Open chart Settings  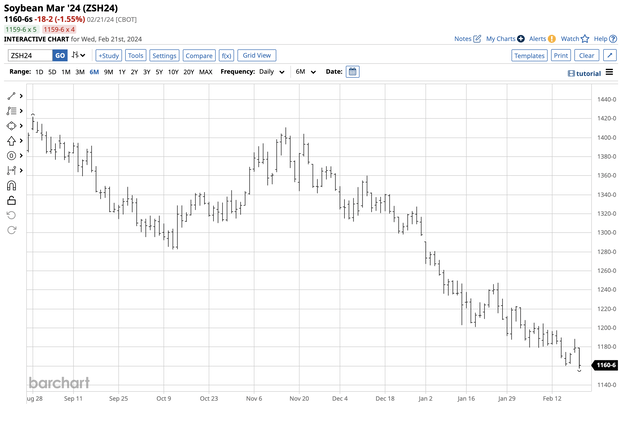[x=164, y=56]
